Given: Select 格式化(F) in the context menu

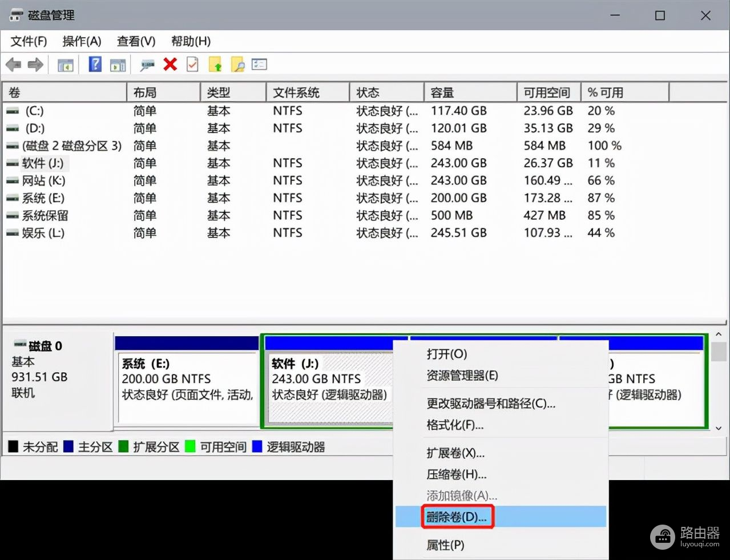Looking at the screenshot, I should coord(455,425).
